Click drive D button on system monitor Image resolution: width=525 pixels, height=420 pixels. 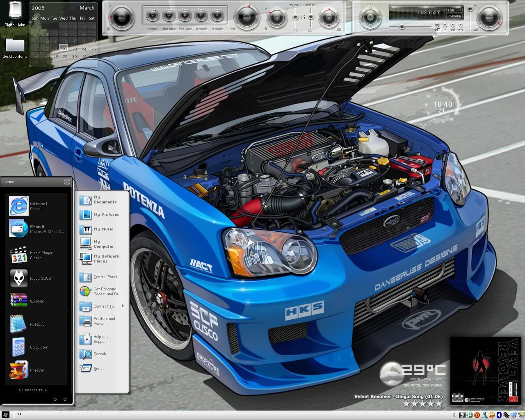169,16
